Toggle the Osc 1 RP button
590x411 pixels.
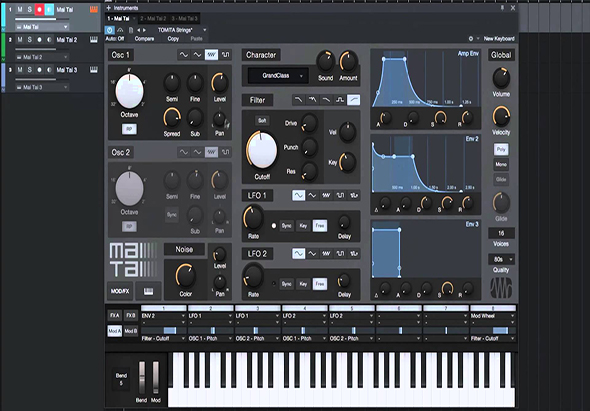(x=129, y=129)
